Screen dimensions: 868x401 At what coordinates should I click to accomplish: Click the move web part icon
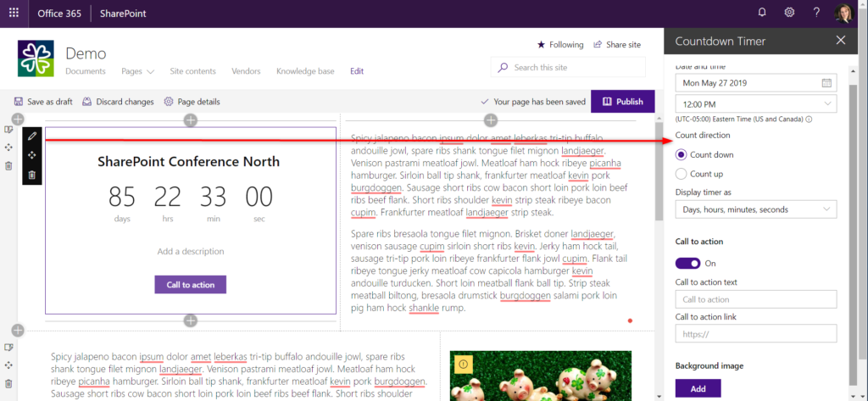32,155
